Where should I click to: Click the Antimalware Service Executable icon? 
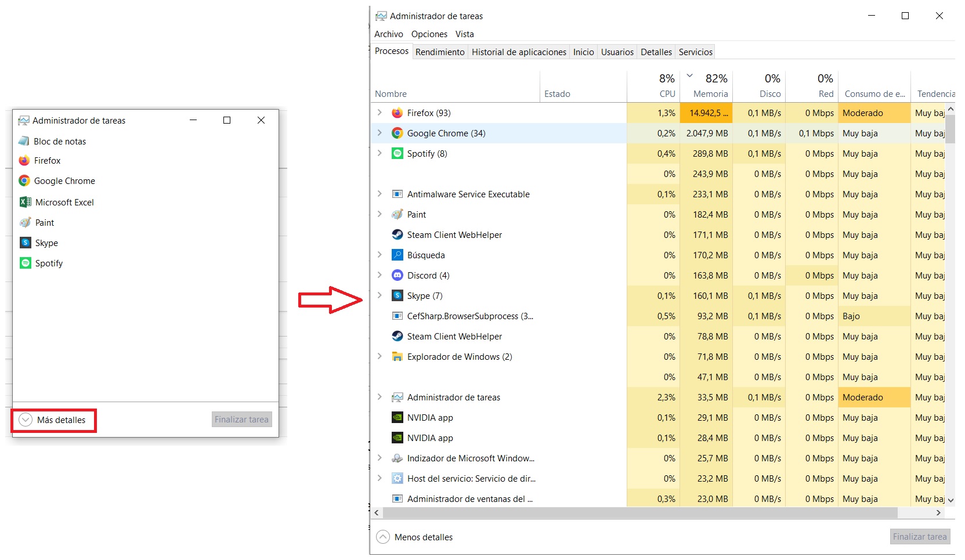(397, 194)
